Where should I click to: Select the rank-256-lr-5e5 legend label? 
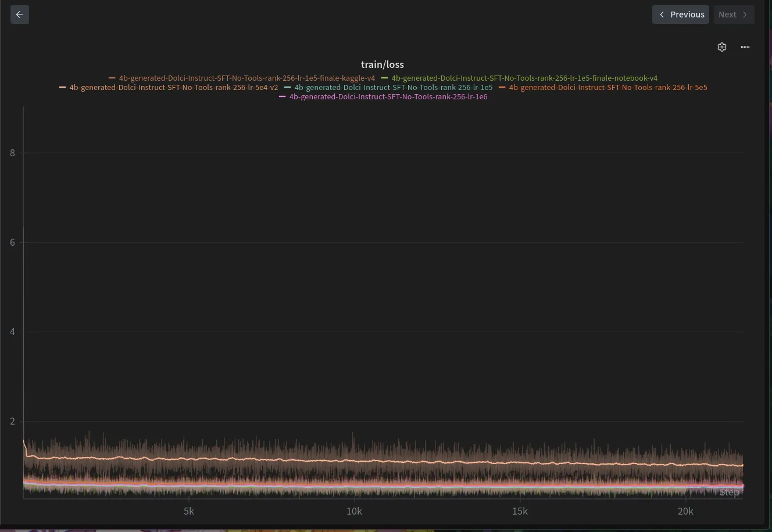tap(607, 88)
